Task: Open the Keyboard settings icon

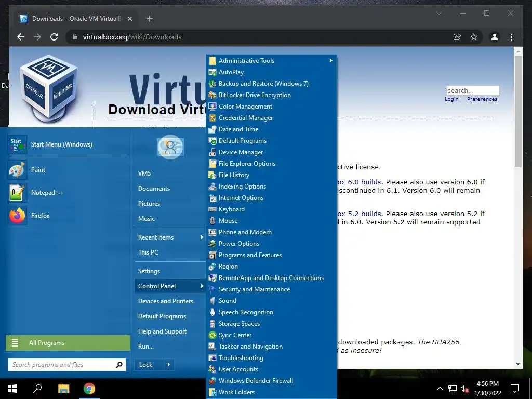Action: tap(212, 209)
